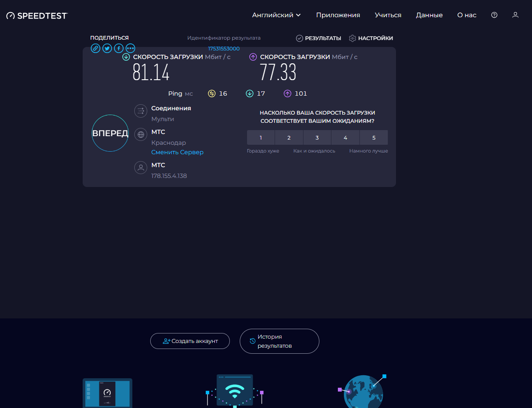Start test with ВПЕРЕД button
Viewport: 532px width, 408px height.
point(110,133)
